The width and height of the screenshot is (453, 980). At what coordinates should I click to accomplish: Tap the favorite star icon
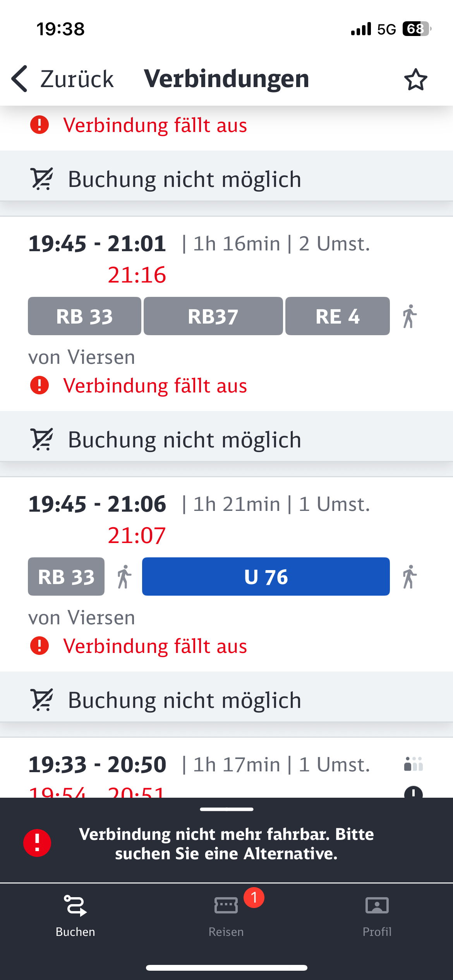[x=415, y=80]
